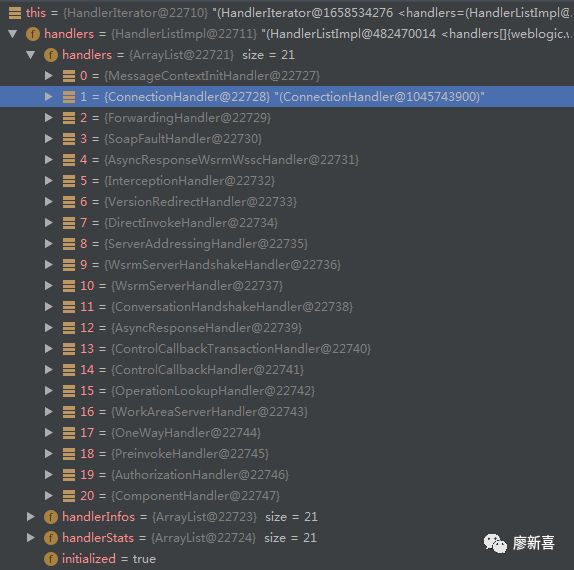
Task: Click object icon of WsrmServerHandshakeHandler row
Action: [69, 265]
